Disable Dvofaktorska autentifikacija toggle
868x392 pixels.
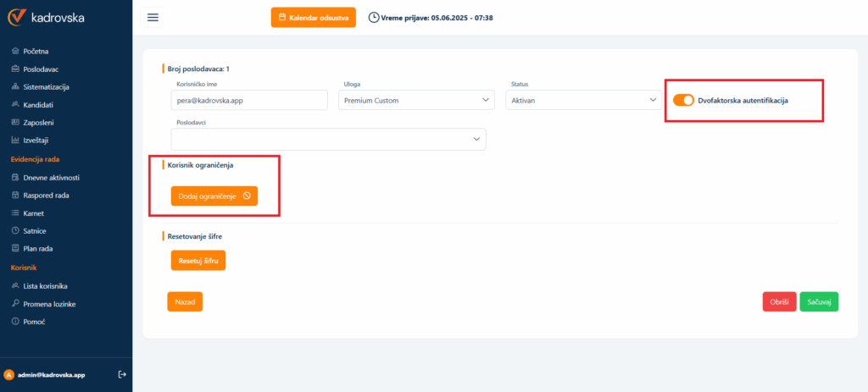[683, 100]
